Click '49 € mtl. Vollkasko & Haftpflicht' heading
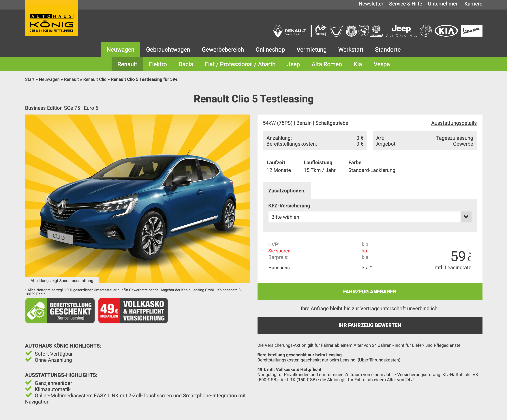 tap(289, 369)
